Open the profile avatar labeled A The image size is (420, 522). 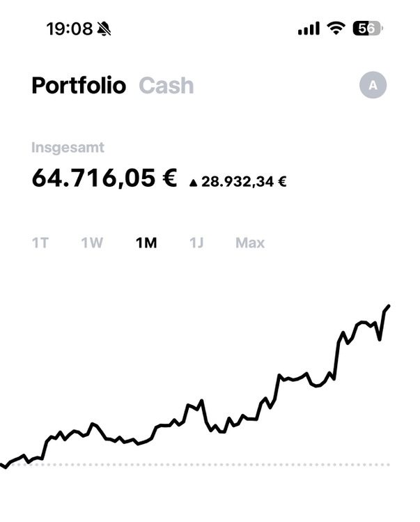[x=373, y=86]
